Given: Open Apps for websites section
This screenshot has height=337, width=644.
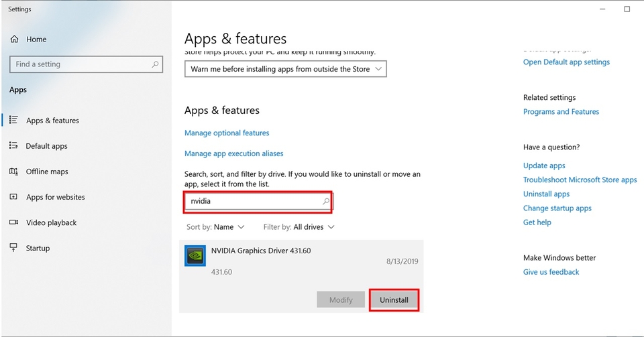Looking at the screenshot, I should pos(56,197).
